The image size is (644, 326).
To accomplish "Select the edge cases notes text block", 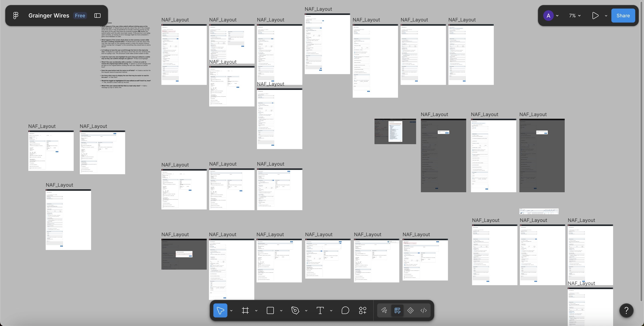I will coord(126,55).
